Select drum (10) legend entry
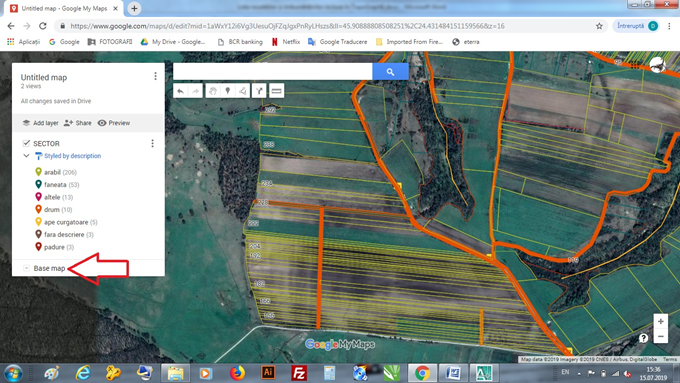Image resolution: width=680 pixels, height=383 pixels. click(x=53, y=210)
